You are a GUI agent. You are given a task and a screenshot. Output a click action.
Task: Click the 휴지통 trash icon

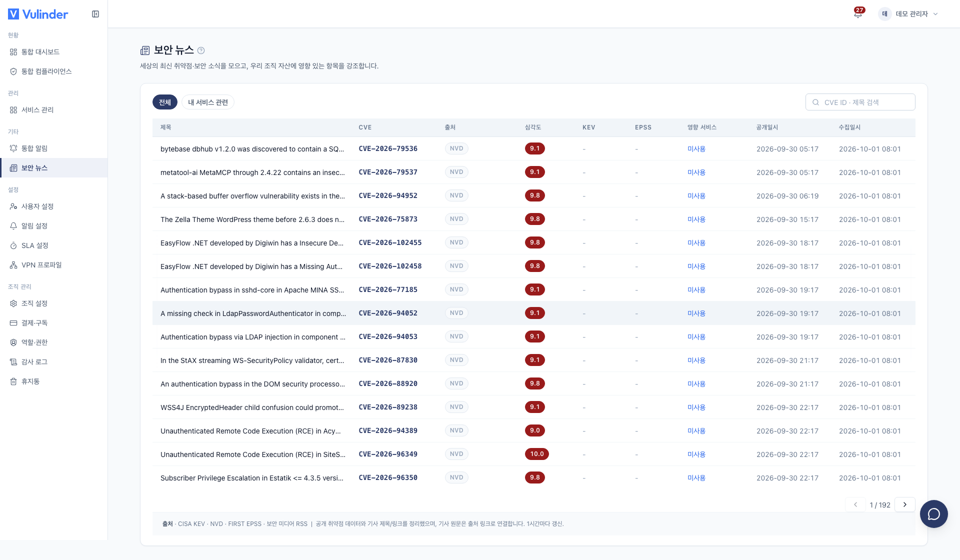pos(13,381)
